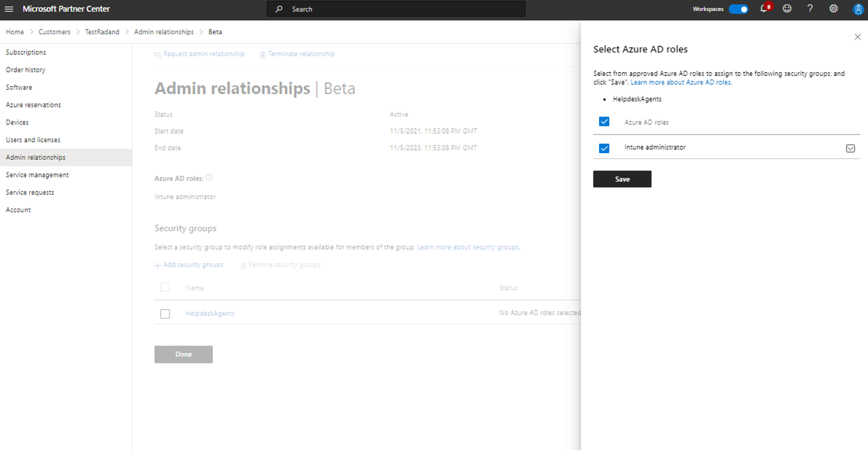Click Request admin relationship
Screen dimensions: 868x450
pyautogui.click(x=199, y=54)
